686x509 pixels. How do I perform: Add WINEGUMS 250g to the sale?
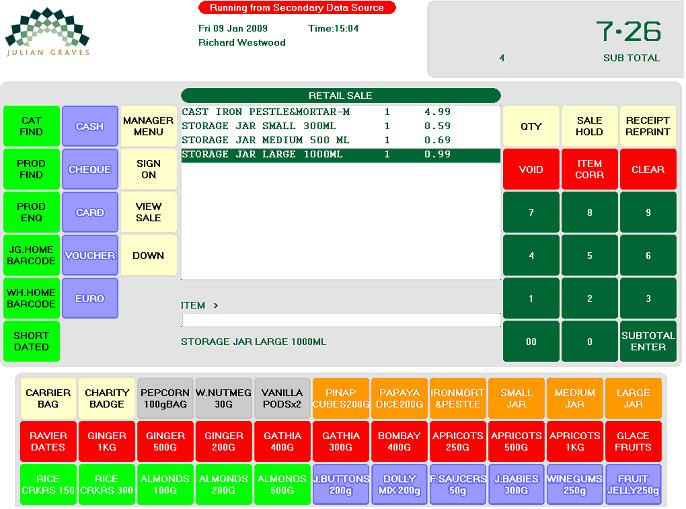coord(574,484)
